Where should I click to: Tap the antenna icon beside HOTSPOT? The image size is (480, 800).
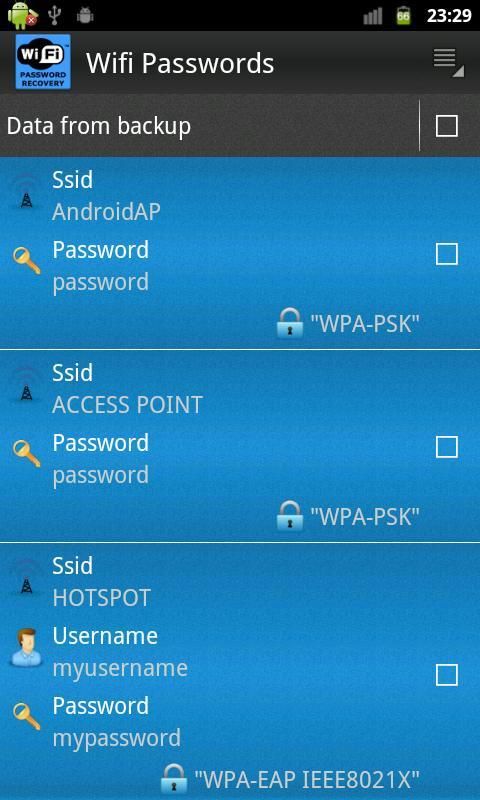click(27, 577)
